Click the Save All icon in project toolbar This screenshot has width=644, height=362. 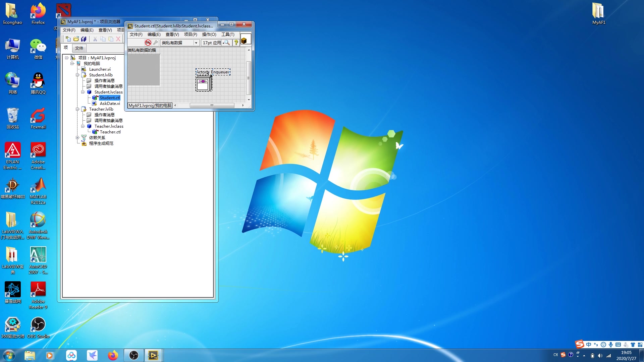[84, 39]
